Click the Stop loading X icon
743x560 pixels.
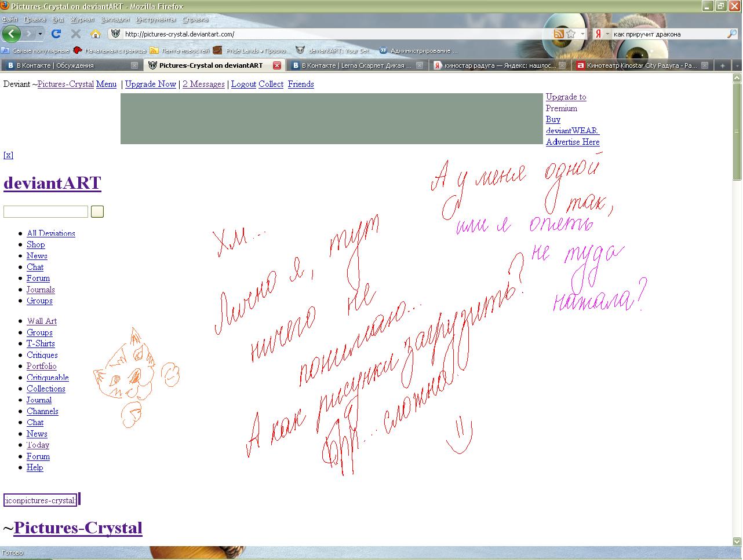[76, 34]
